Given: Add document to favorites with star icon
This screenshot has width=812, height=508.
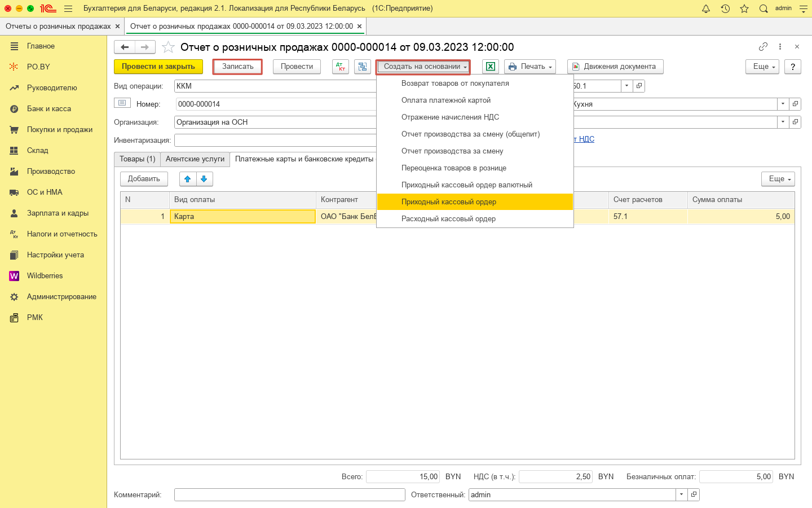Looking at the screenshot, I should coord(168,47).
